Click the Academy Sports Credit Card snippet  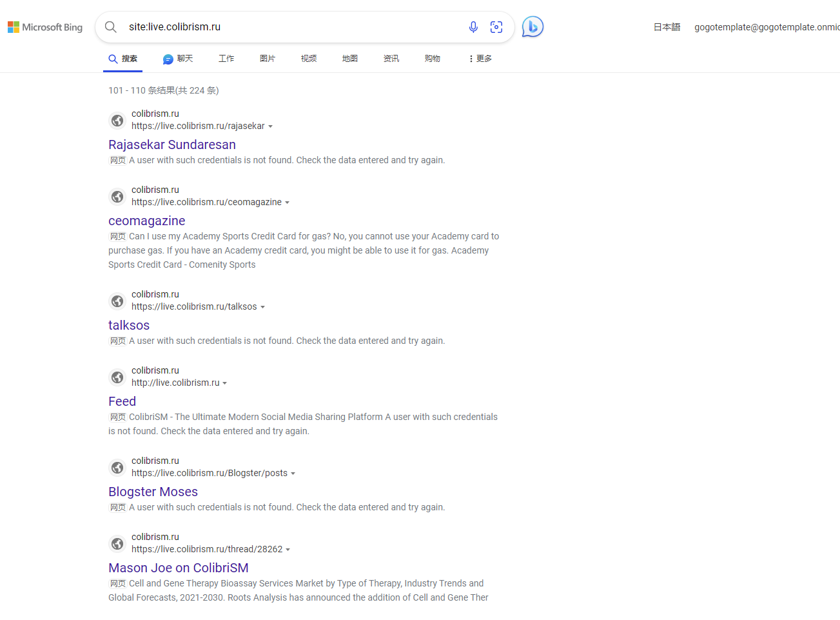pyautogui.click(x=304, y=250)
